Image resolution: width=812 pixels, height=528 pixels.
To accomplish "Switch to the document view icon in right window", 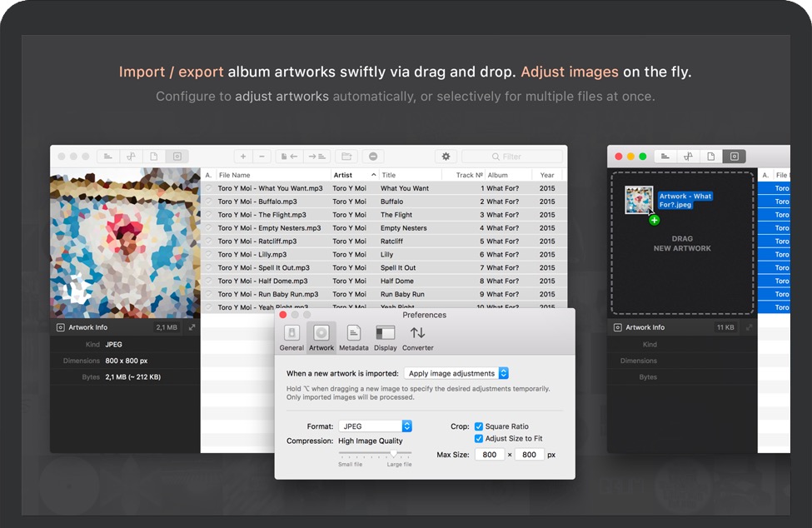I will tap(711, 157).
